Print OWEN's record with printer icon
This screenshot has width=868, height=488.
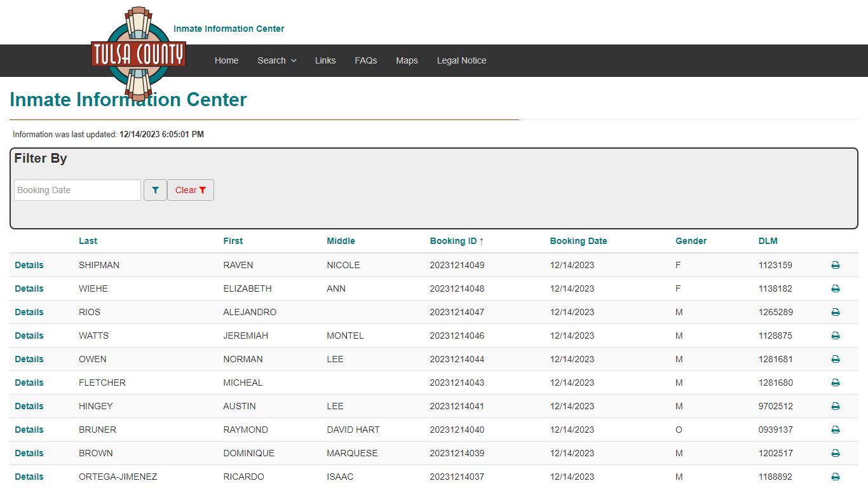click(x=836, y=359)
